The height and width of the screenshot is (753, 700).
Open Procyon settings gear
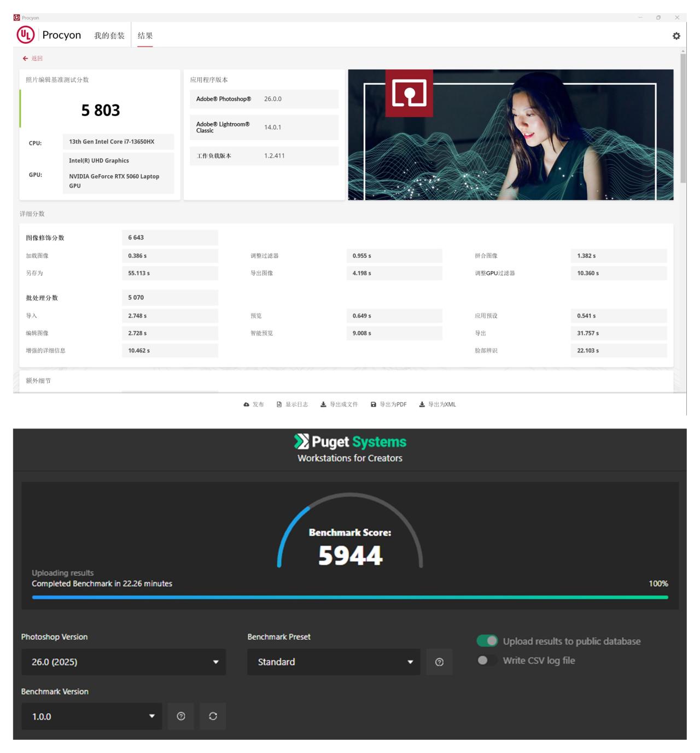tap(676, 36)
